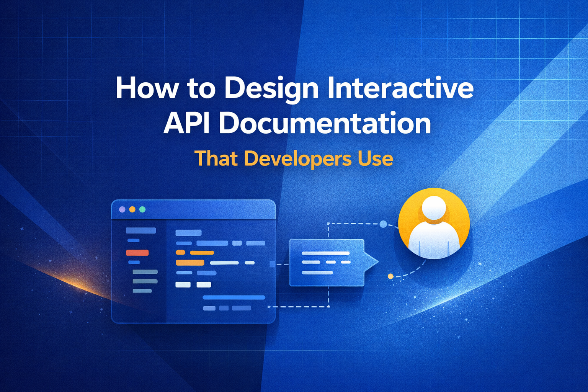Click the subtitle "That Developers Use"
Screen dimensions: 588x392
click(x=294, y=158)
